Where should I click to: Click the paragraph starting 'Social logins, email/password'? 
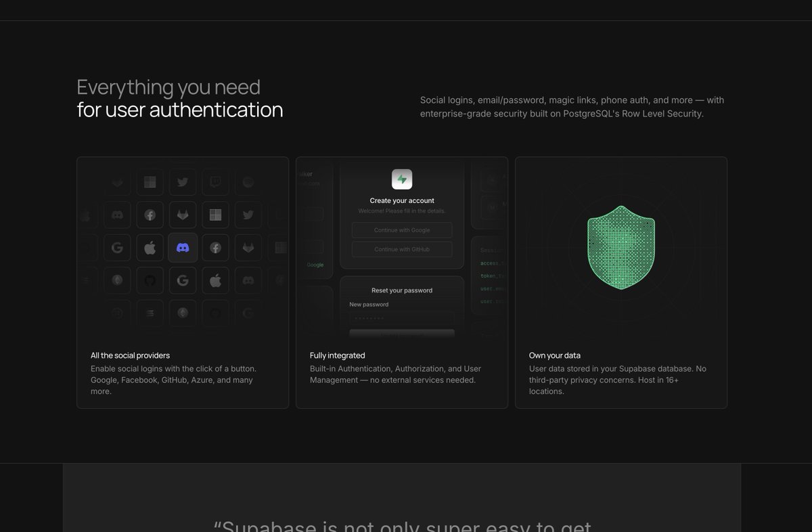pos(572,107)
